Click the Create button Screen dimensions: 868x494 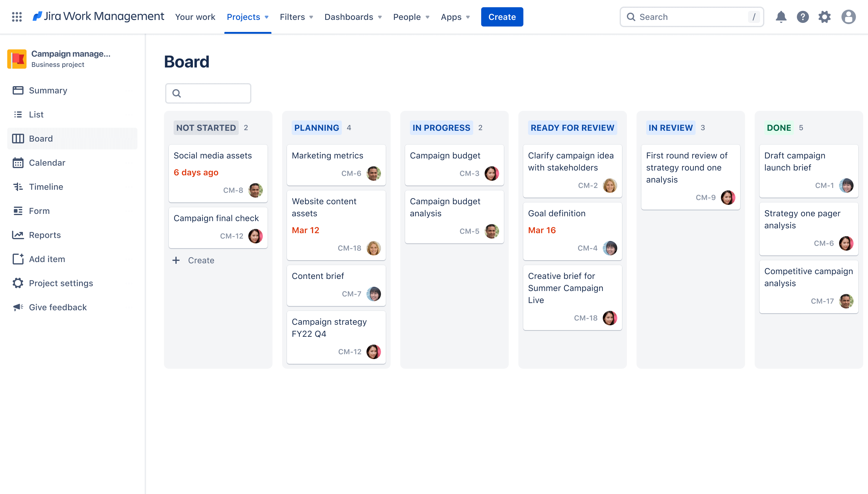tap(502, 17)
